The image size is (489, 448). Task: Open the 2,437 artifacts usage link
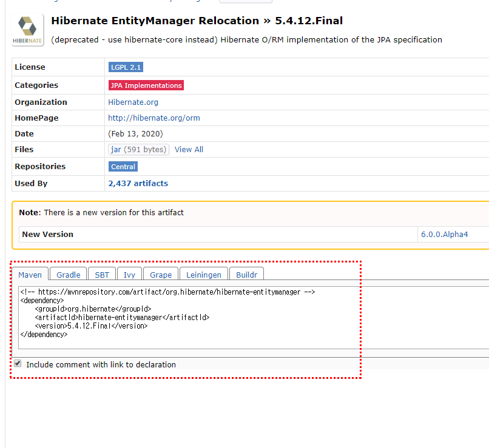138,184
